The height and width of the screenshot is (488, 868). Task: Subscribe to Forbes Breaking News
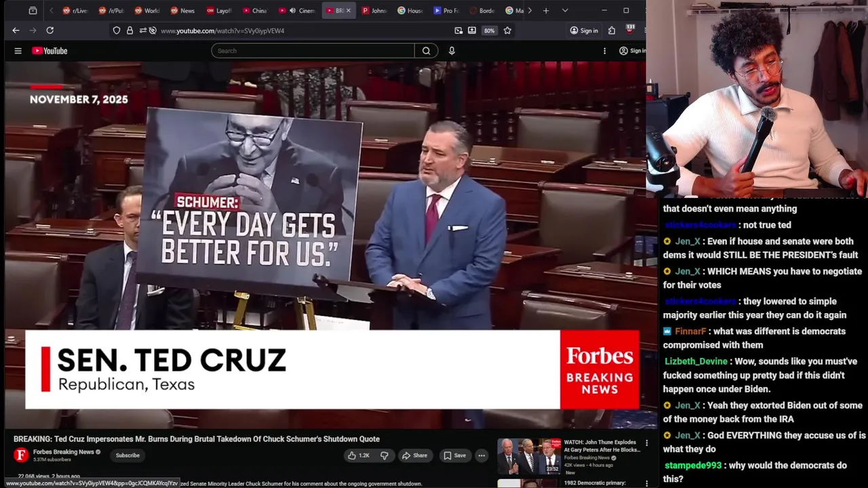click(x=127, y=455)
